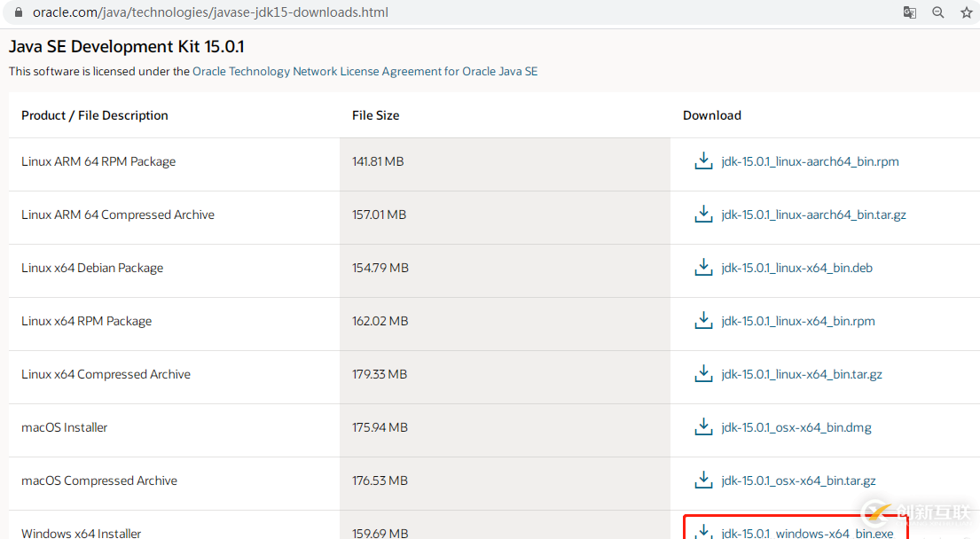Click download icon for linux-x64 tar.gz archive

point(703,374)
